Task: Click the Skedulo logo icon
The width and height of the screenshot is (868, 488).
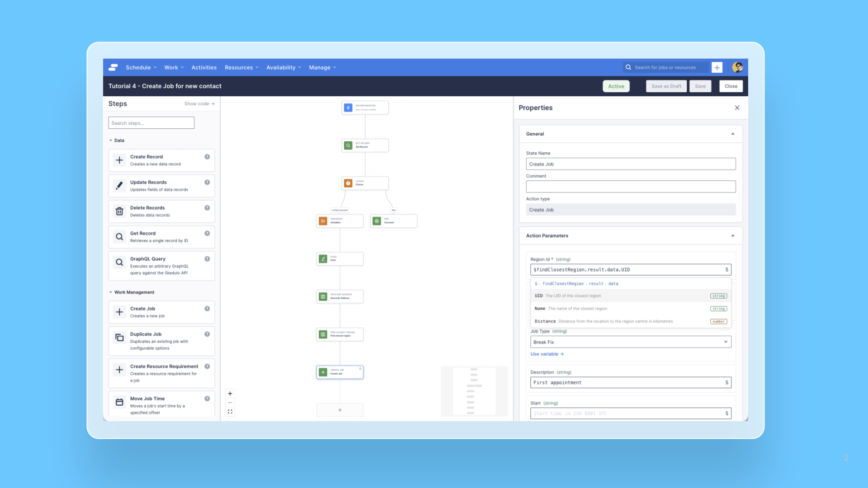Action: point(113,67)
